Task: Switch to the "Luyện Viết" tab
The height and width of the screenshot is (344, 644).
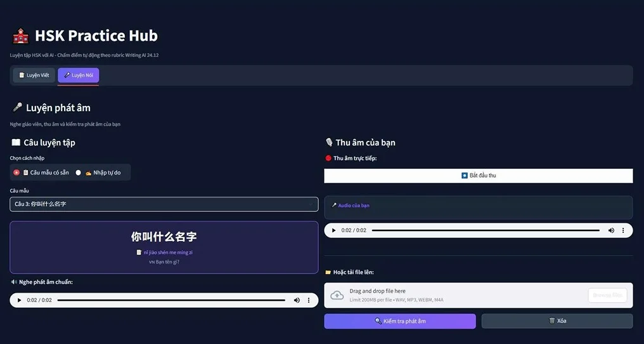Action: (x=34, y=76)
